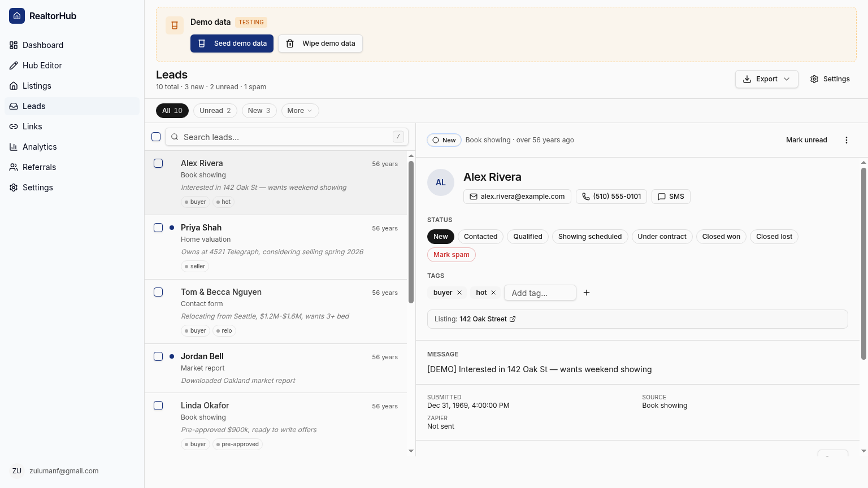This screenshot has height=488, width=868.
Task: Set status to New
Action: click(x=441, y=237)
